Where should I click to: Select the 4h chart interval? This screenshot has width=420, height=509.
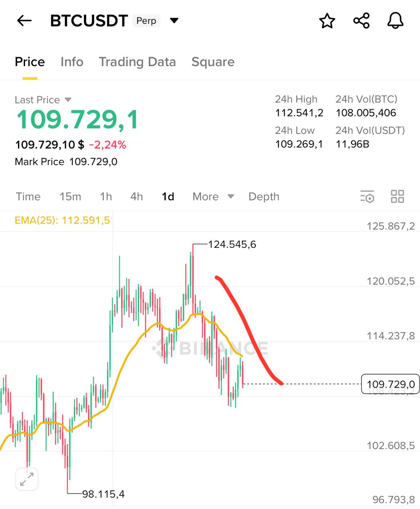tap(136, 196)
